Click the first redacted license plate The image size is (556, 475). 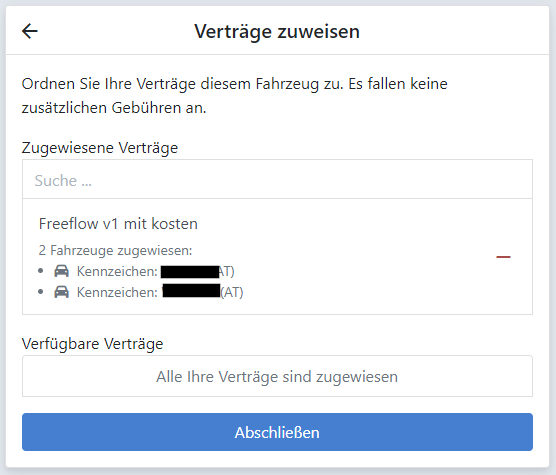(x=190, y=272)
